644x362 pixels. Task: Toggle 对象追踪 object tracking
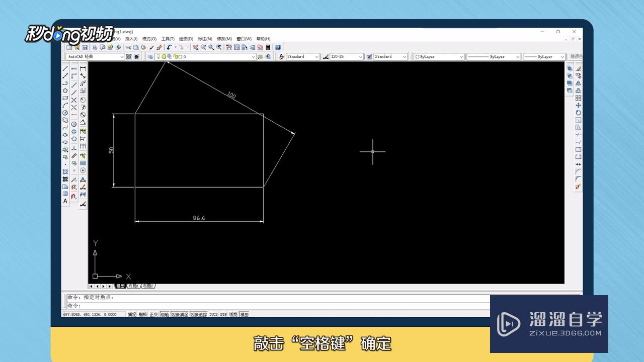(199, 314)
